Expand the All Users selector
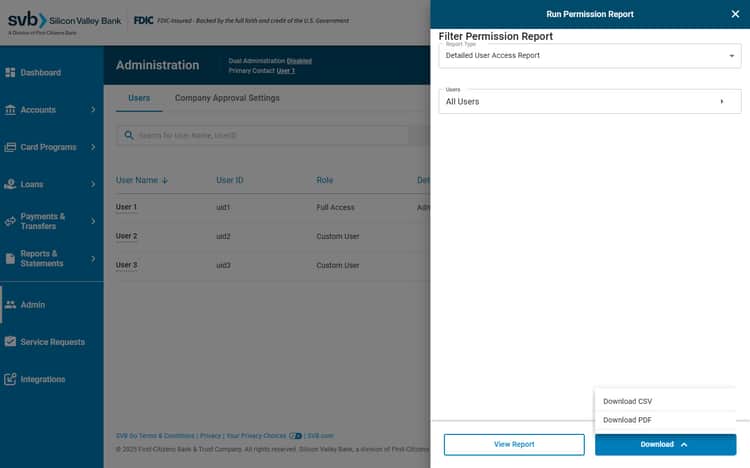Screen dimensions: 750x468 pos(590,101)
